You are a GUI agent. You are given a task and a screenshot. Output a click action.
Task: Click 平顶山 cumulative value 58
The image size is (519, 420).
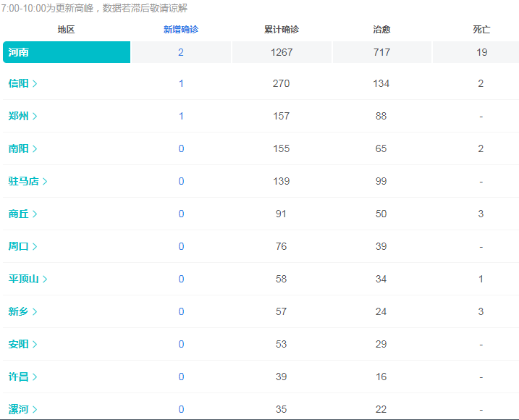coord(281,280)
